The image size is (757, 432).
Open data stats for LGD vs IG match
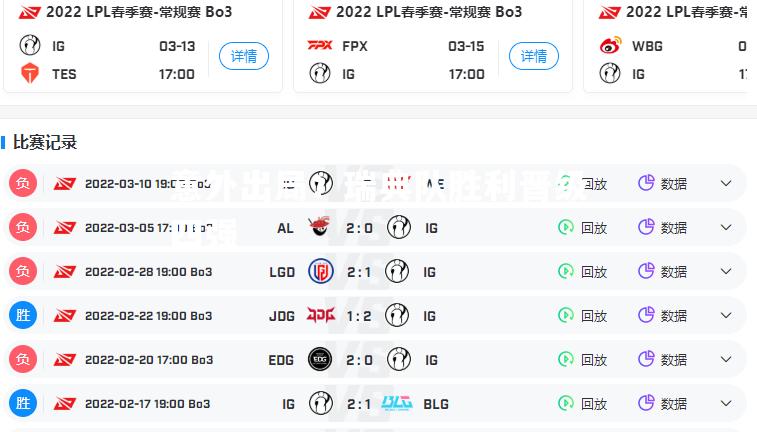tap(662, 272)
